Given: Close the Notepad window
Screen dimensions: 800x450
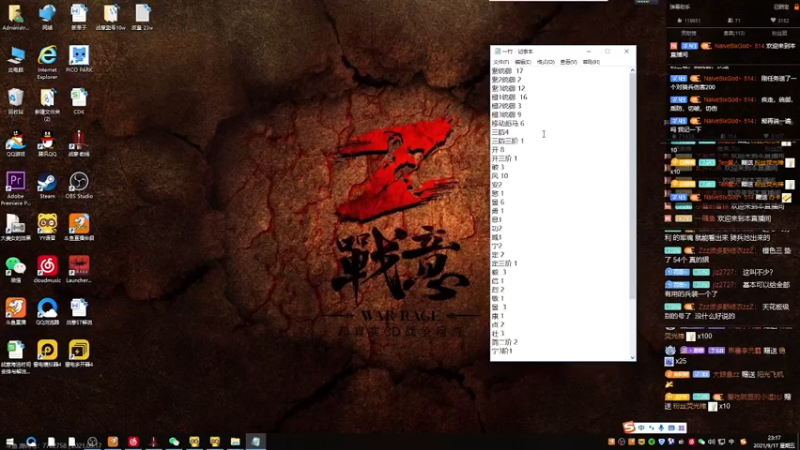Looking at the screenshot, I should click(627, 52).
